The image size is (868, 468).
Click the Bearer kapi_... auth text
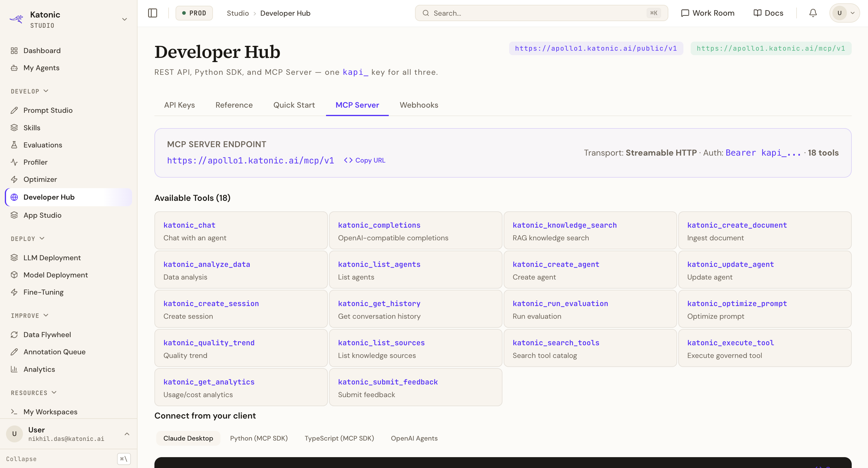(763, 153)
